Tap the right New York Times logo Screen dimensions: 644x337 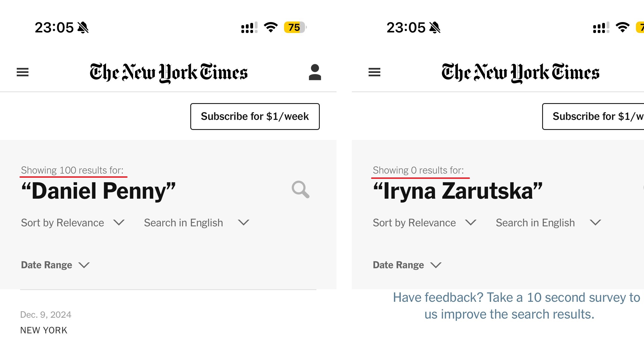click(x=520, y=73)
